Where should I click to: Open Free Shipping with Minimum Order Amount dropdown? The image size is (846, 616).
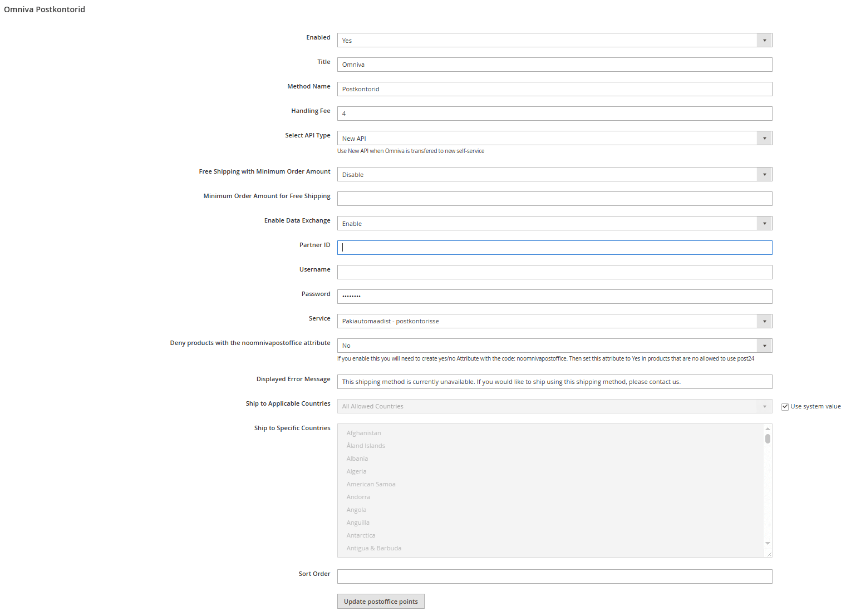(554, 174)
